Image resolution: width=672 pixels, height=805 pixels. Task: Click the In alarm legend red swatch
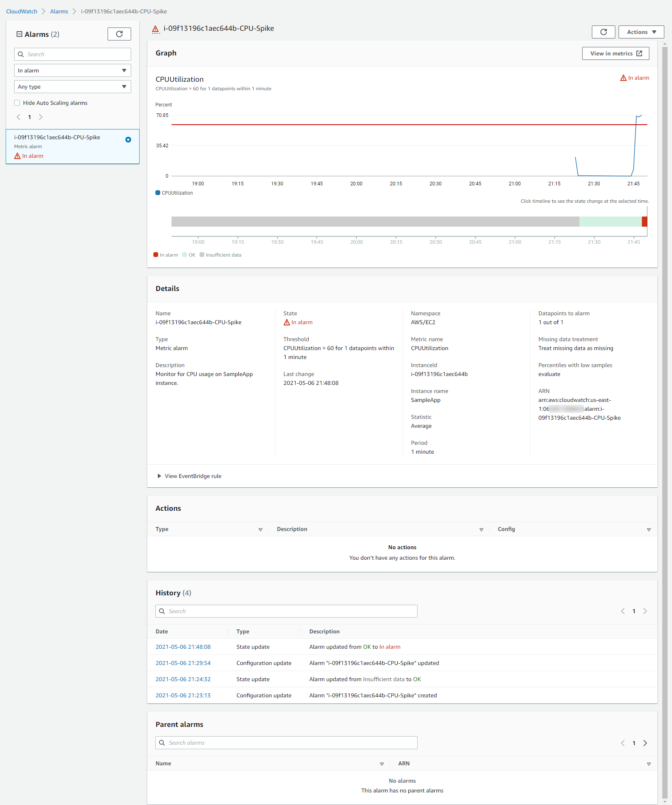click(156, 255)
